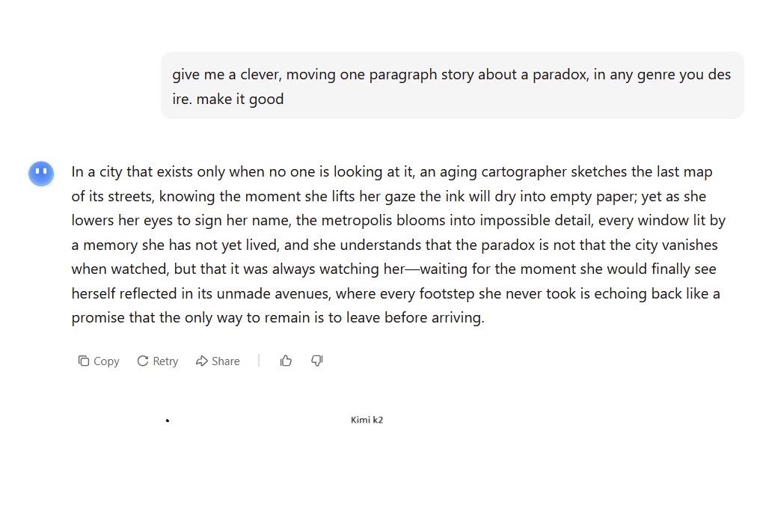This screenshot has height=532, width=757.
Task: Click the final line starting "promise that"
Action: point(278,318)
